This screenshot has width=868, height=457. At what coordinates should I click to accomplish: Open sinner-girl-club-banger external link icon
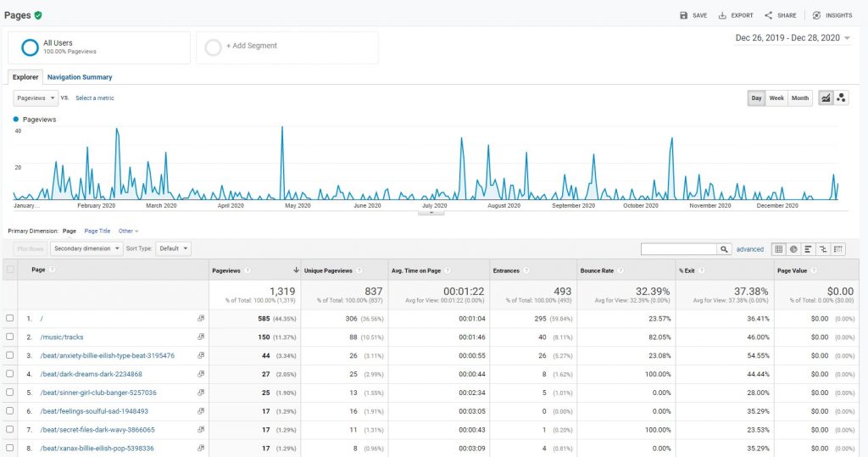click(x=201, y=393)
